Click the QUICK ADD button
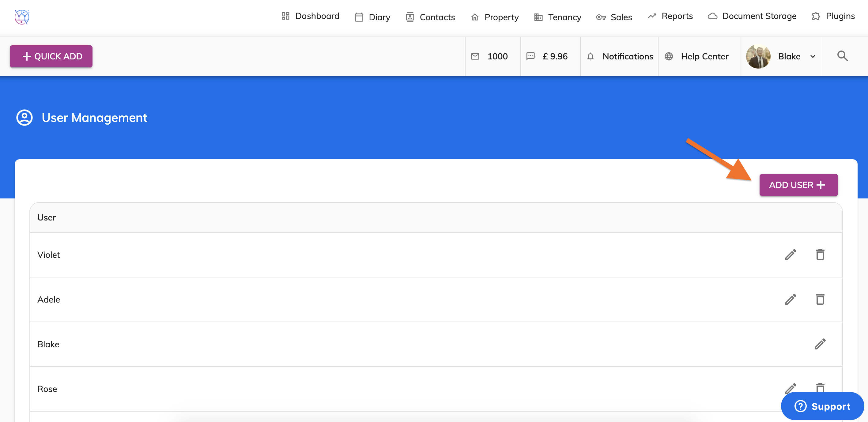Screen dimensions: 868x422 pyautogui.click(x=51, y=56)
